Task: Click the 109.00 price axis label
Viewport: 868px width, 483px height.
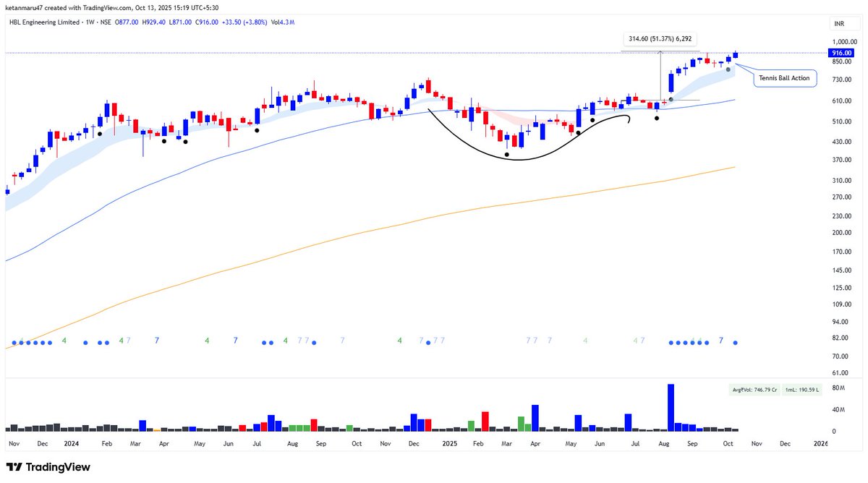Action: pyautogui.click(x=841, y=305)
